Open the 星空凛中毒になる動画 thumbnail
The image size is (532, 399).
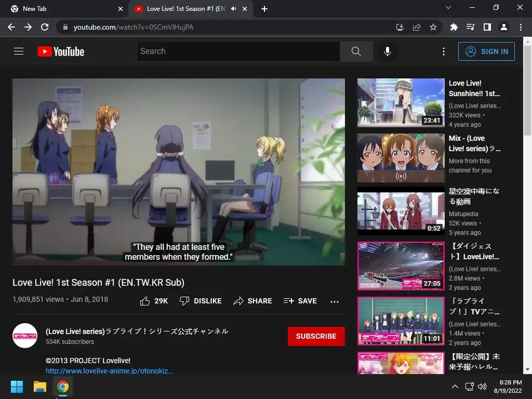pyautogui.click(x=401, y=211)
